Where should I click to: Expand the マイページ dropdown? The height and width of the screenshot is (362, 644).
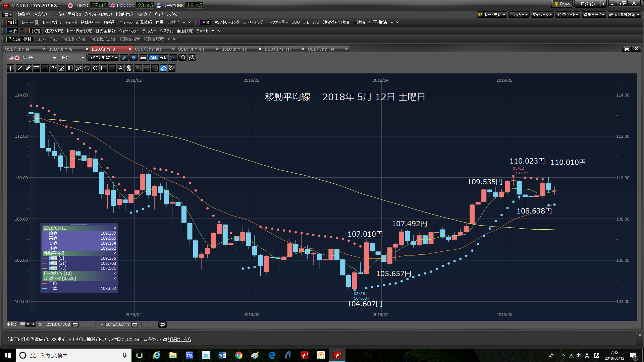(542, 14)
